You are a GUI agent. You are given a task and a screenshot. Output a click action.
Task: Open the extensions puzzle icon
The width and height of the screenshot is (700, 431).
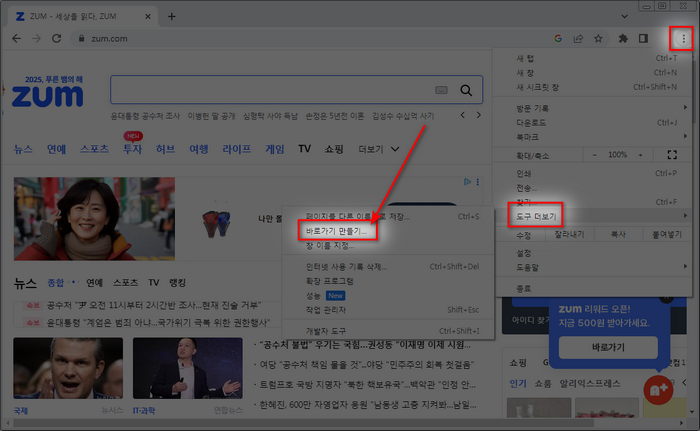[623, 39]
